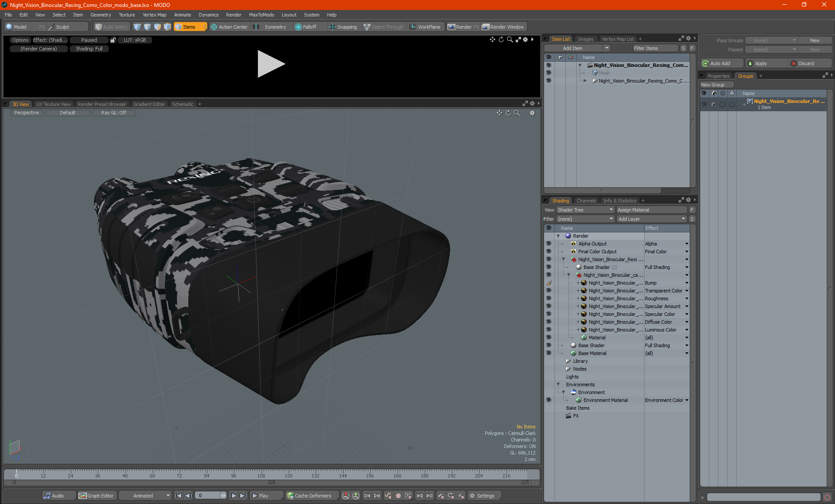
Task: Switch to UV Texture View tab
Action: pyautogui.click(x=53, y=104)
